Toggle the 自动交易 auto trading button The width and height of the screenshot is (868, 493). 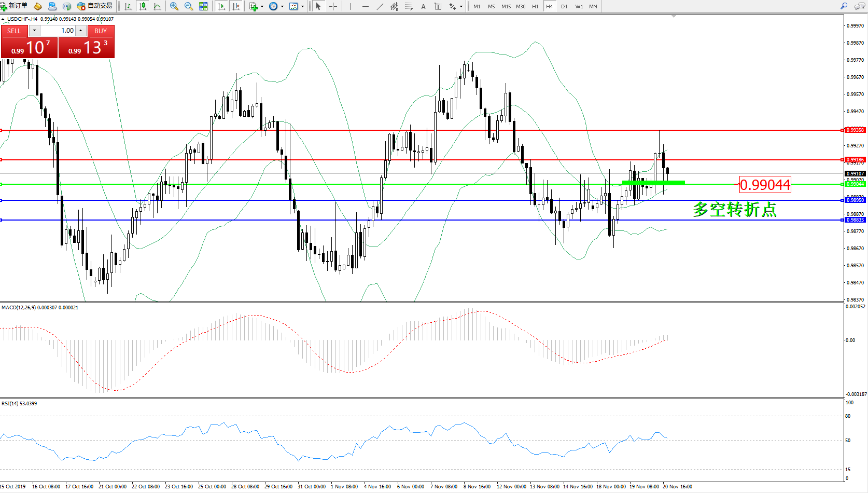94,6
